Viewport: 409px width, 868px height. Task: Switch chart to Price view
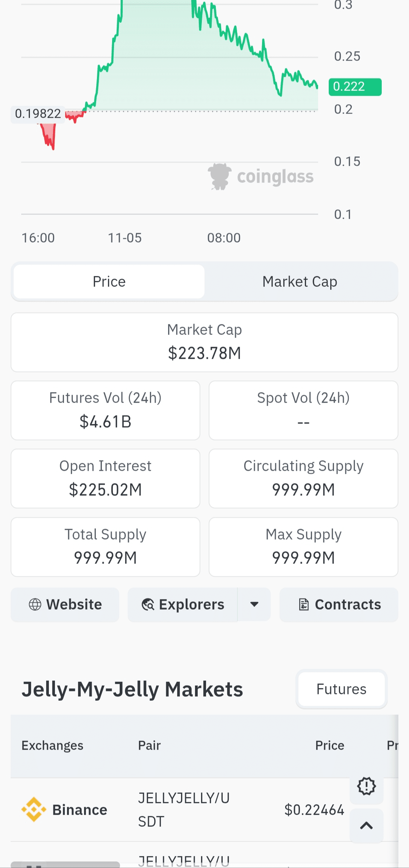pyautogui.click(x=109, y=282)
